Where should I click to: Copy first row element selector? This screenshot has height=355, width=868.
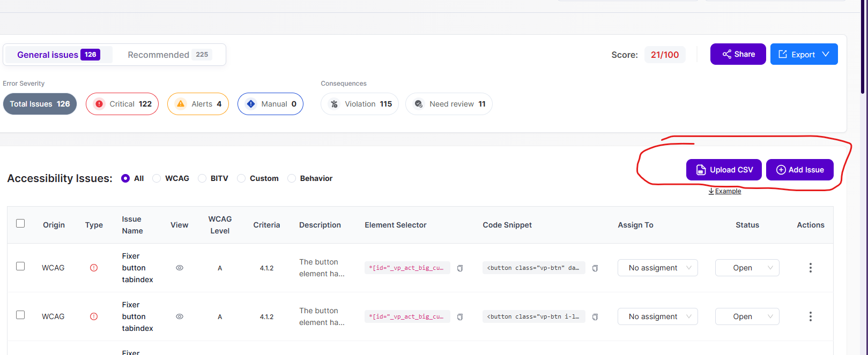point(460,268)
